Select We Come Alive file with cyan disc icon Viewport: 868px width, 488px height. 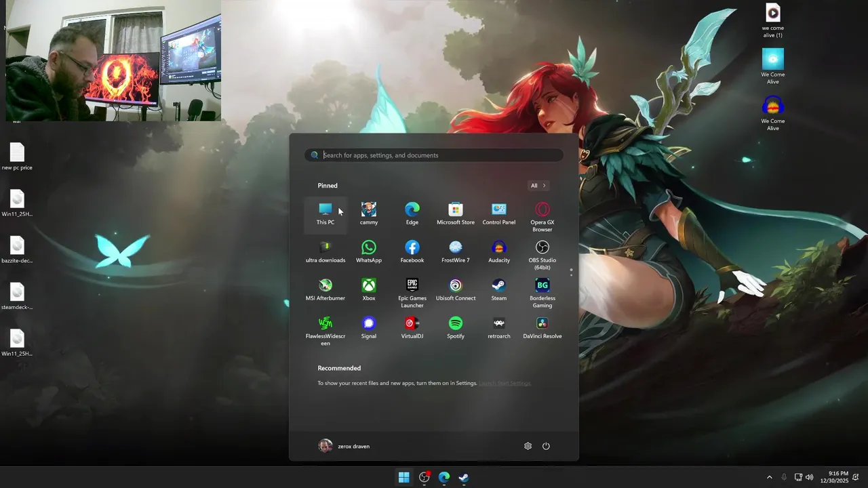[773, 66]
